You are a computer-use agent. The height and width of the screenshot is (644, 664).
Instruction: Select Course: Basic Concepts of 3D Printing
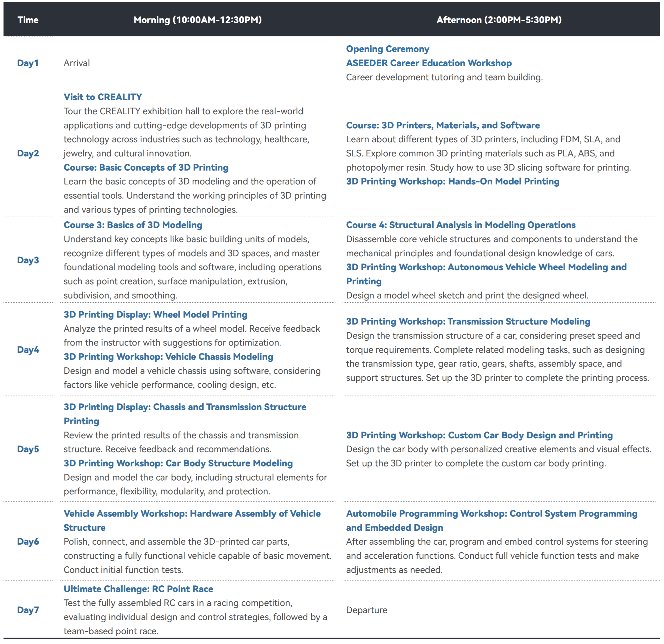click(x=146, y=167)
